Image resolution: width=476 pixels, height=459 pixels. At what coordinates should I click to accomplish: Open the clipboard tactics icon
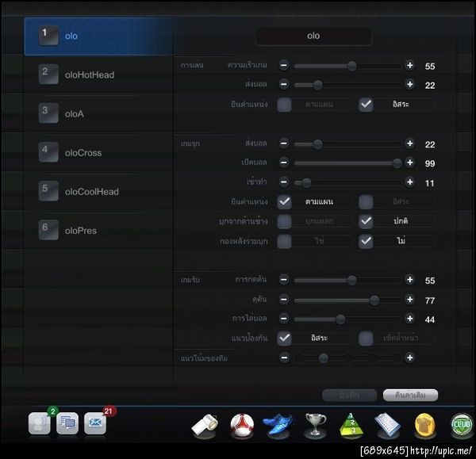(388, 426)
